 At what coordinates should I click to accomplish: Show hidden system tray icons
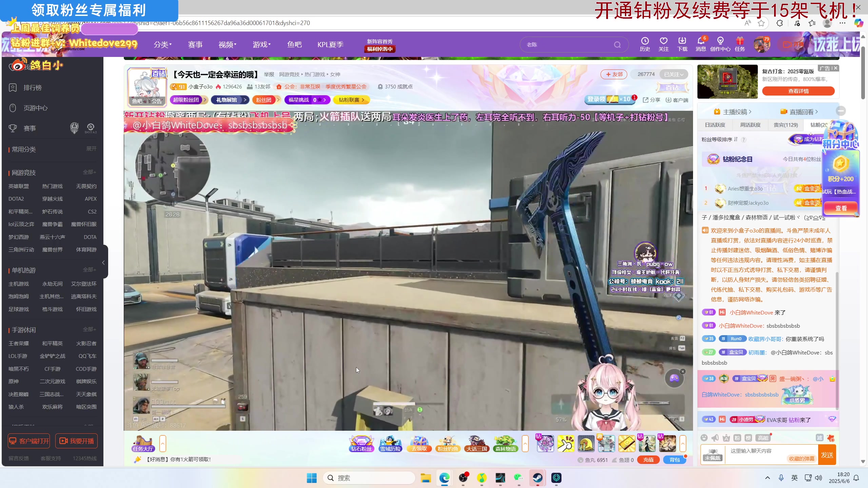click(x=767, y=478)
